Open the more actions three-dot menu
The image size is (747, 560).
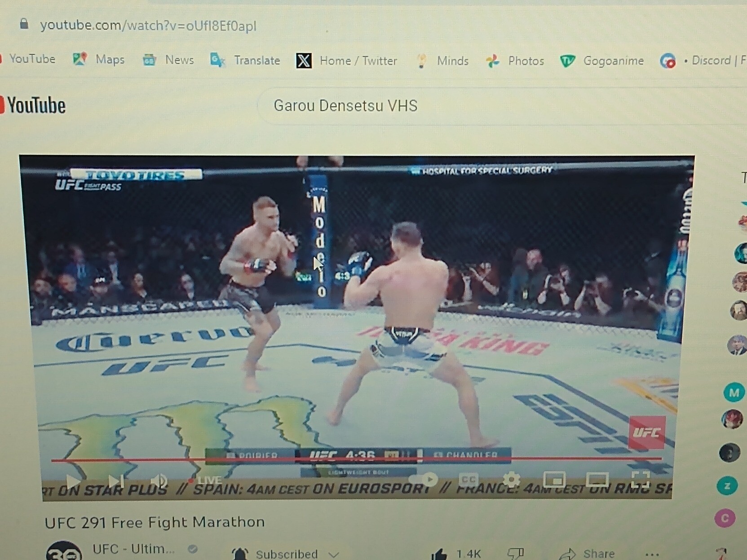click(x=652, y=554)
